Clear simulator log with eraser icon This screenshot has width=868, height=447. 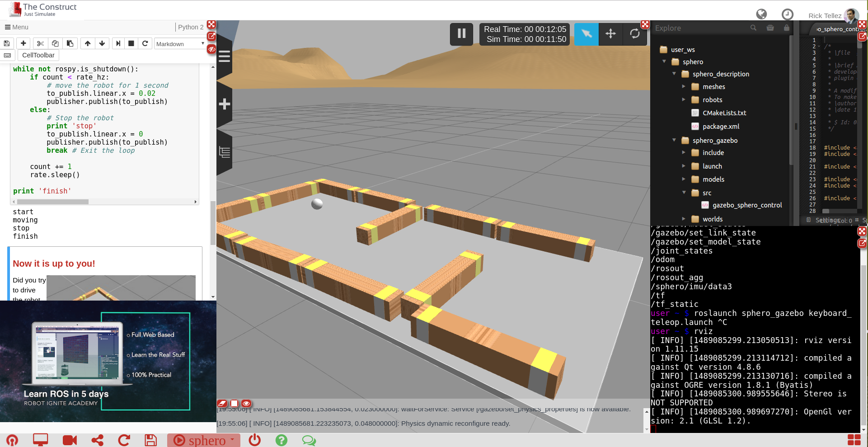(x=222, y=403)
